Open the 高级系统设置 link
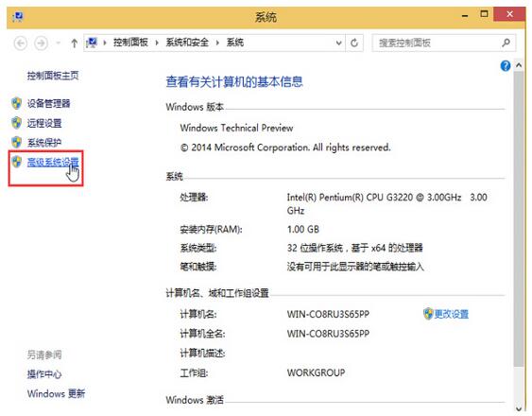532x416 pixels. (53, 163)
